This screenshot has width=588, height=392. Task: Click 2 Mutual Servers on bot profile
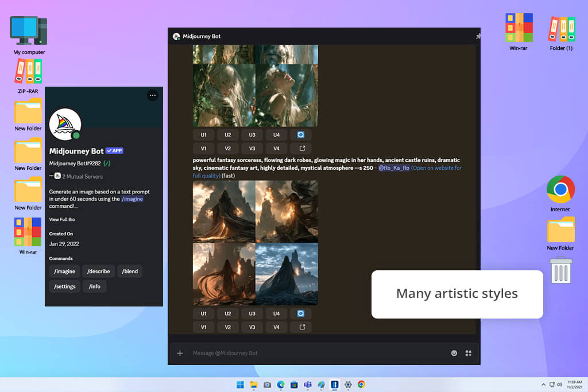point(82,177)
